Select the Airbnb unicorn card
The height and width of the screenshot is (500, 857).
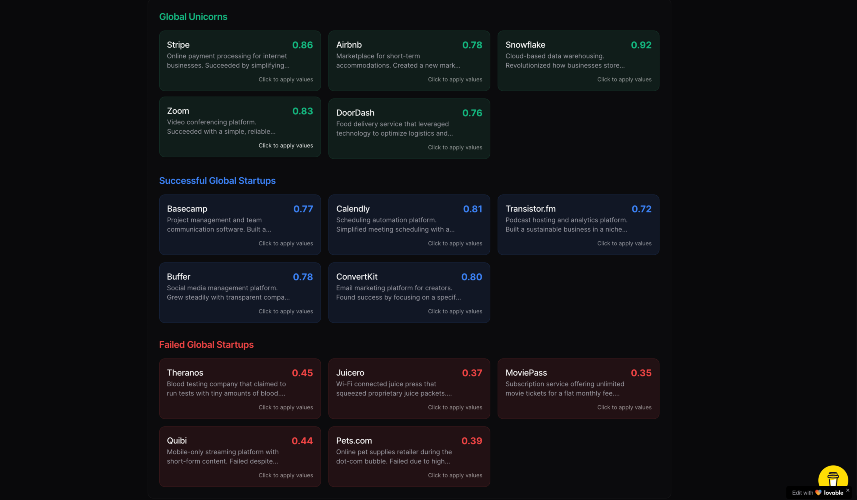click(x=409, y=61)
